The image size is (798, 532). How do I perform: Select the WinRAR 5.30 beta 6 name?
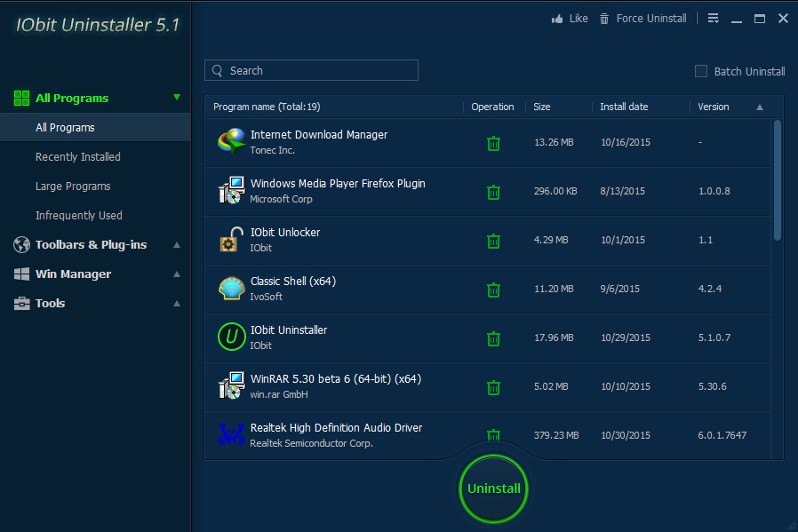coord(335,379)
